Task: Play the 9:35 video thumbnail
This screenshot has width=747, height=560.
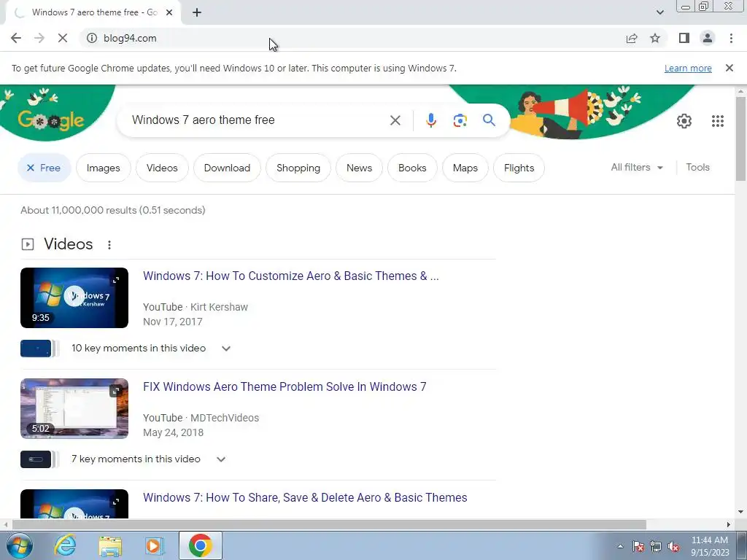Action: 74,297
